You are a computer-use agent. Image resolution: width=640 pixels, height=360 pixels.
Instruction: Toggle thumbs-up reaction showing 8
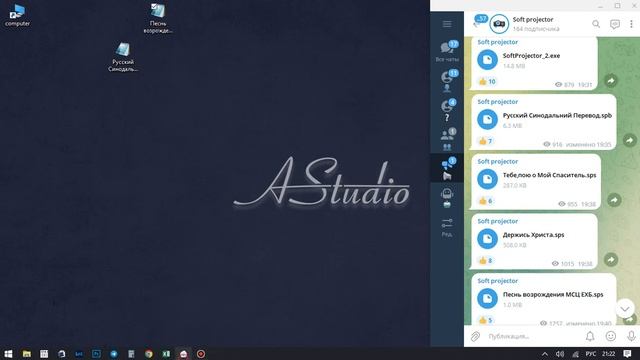coord(486,260)
